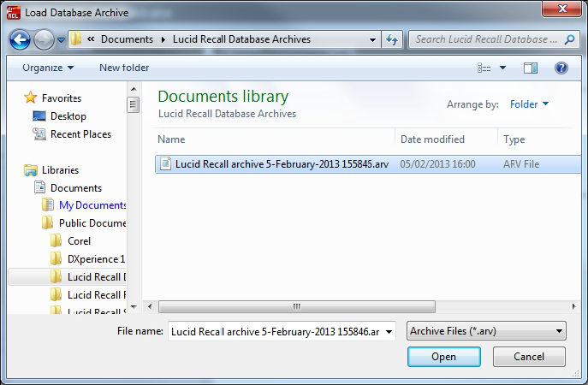Select the Corel folder
This screenshot has width=588, height=385.
79,241
